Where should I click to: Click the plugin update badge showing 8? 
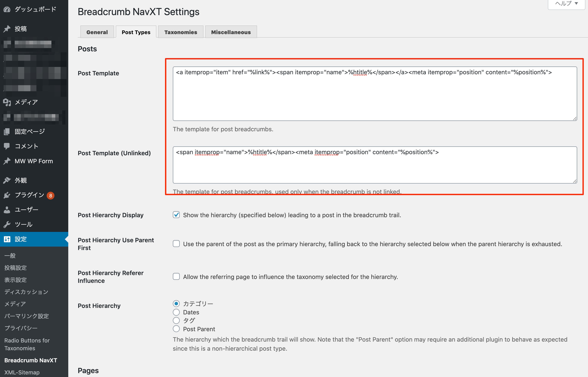(x=51, y=196)
